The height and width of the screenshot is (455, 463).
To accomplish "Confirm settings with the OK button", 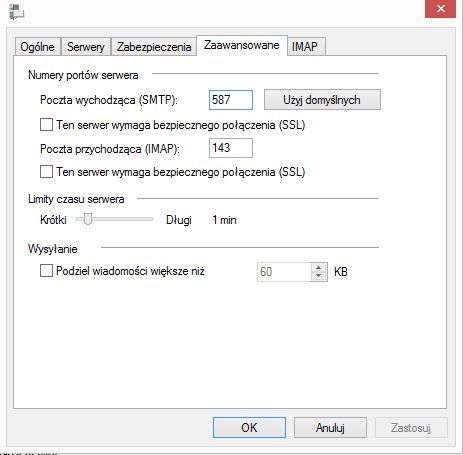I will tap(249, 428).
